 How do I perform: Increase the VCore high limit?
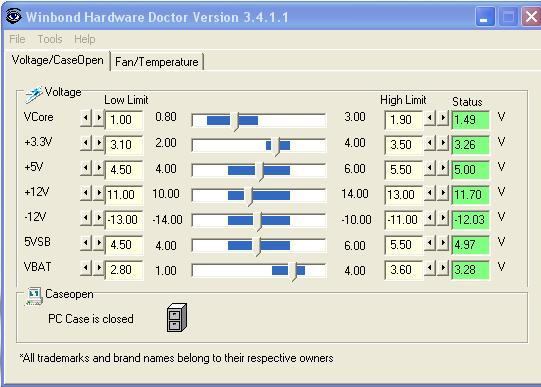pyautogui.click(x=443, y=119)
